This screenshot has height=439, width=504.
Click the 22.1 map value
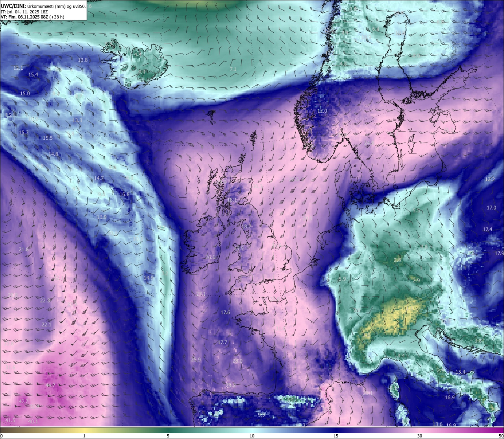coord(46,324)
